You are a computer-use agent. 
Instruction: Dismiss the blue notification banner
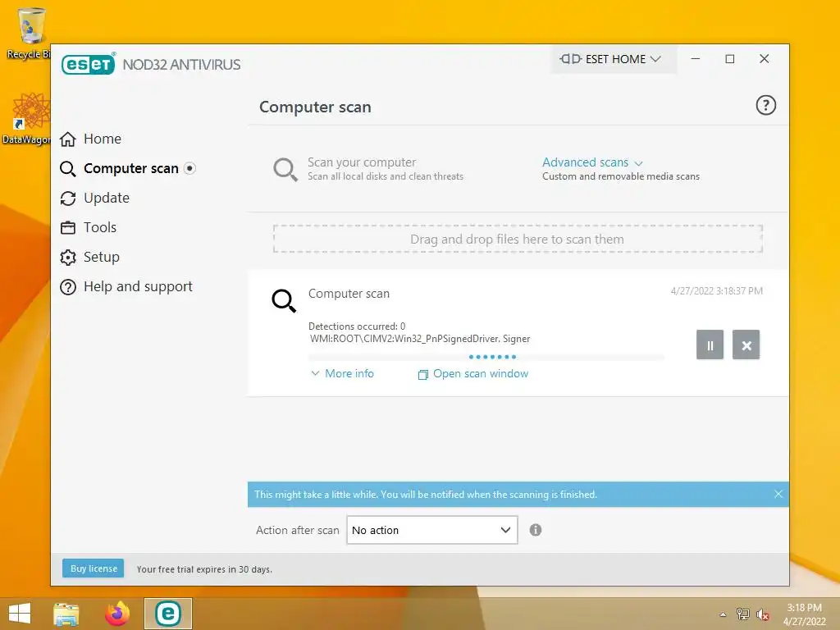(778, 494)
